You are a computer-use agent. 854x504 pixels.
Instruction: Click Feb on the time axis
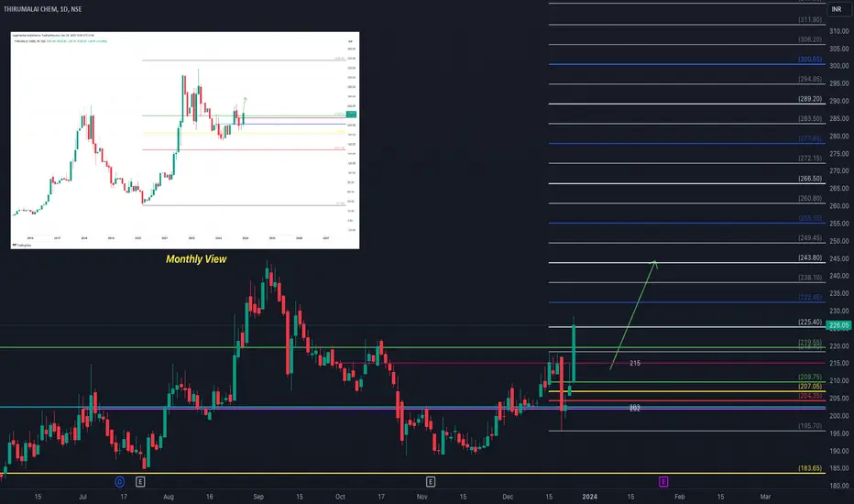(679, 497)
